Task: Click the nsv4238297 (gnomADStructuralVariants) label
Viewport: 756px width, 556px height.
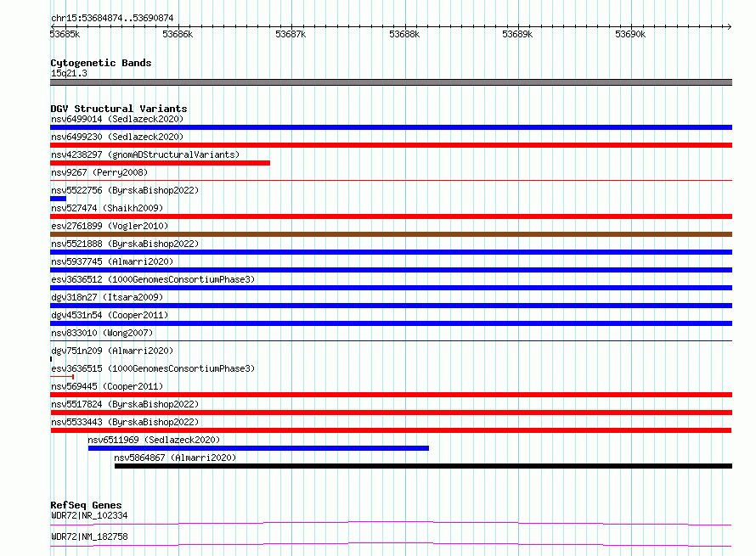Action: [145, 154]
